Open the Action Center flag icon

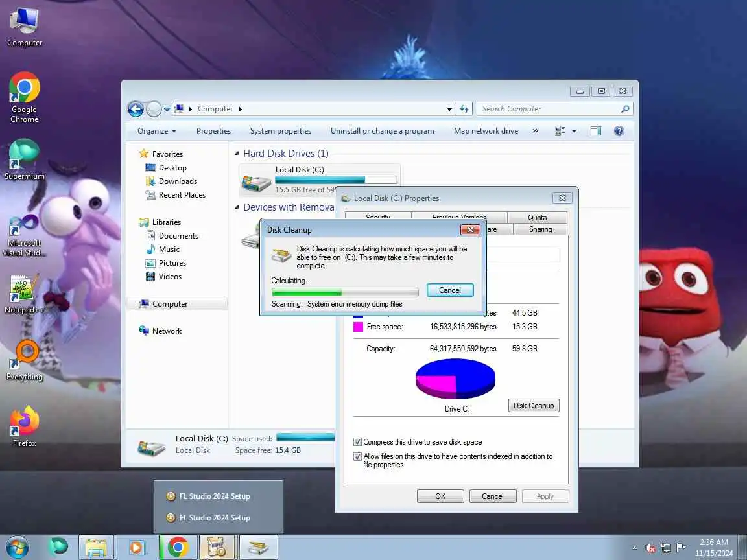(682, 548)
